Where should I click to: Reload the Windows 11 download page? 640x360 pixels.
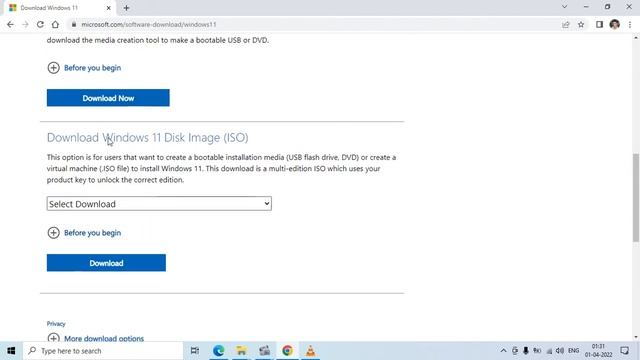pos(40,24)
